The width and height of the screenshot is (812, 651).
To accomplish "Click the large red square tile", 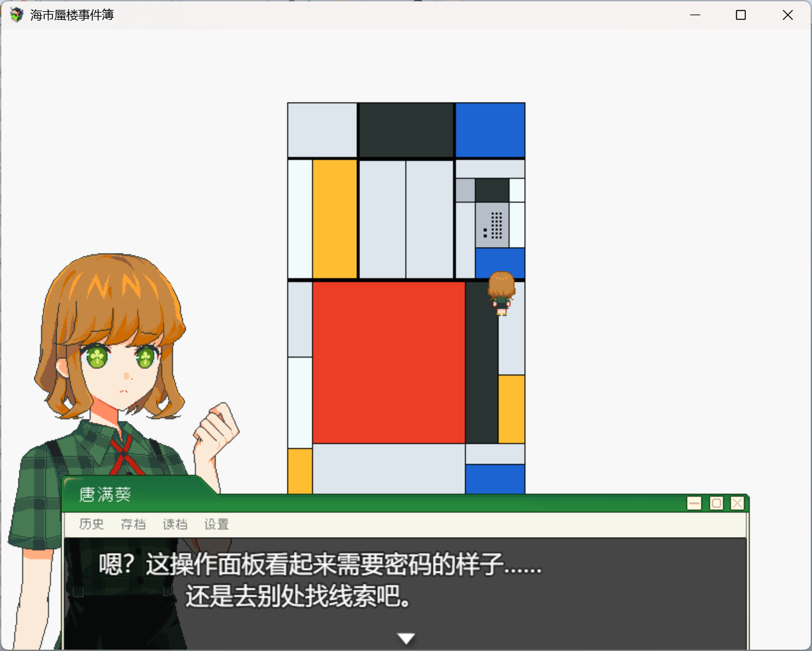I will tap(389, 362).
